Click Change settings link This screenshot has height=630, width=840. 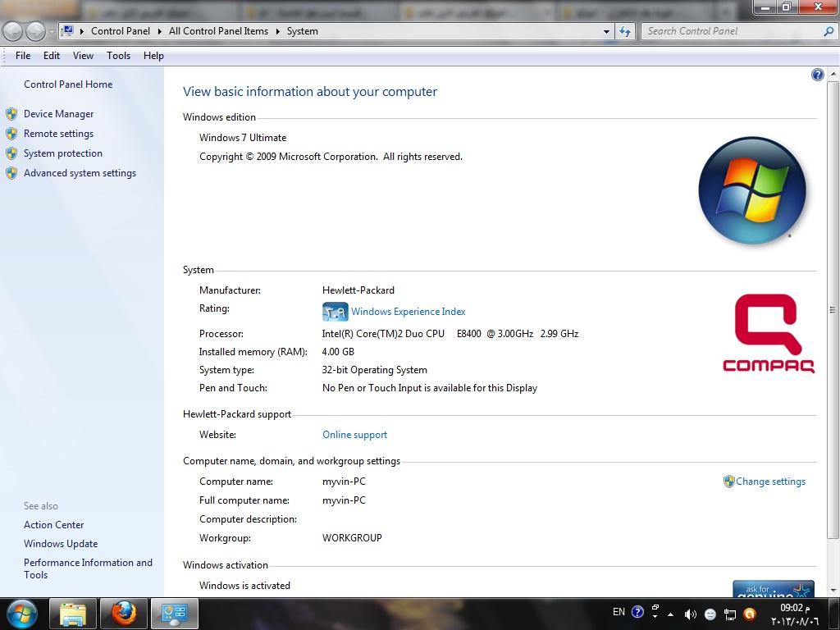click(770, 481)
